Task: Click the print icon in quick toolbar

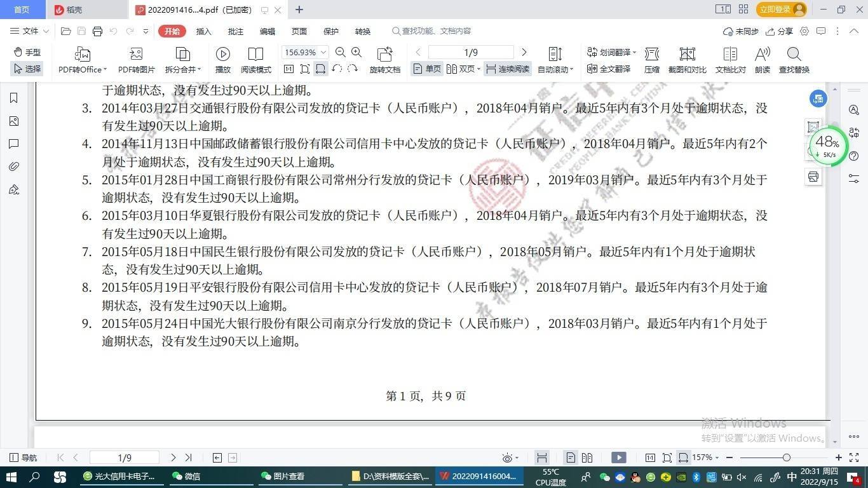Action: click(97, 31)
